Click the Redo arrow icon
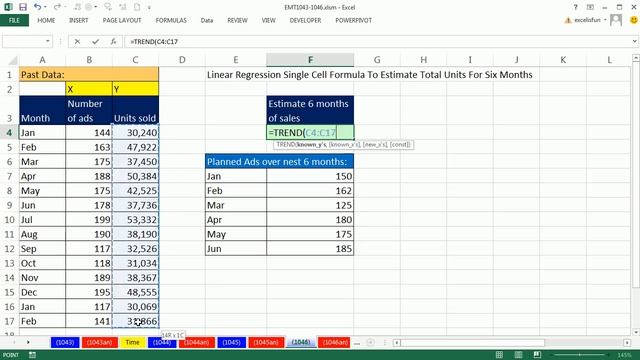Image resolution: width=640 pixels, height=360 pixels. coord(57,7)
